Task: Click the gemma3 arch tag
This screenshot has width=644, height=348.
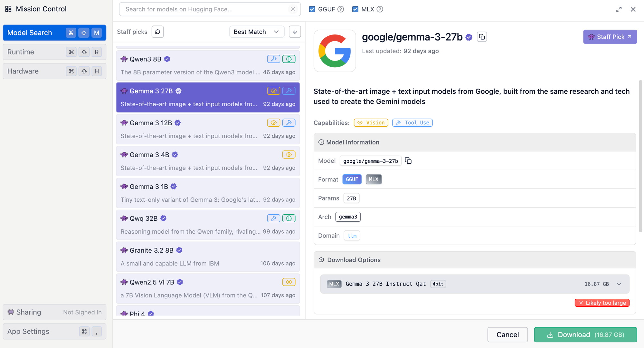Action: [348, 217]
